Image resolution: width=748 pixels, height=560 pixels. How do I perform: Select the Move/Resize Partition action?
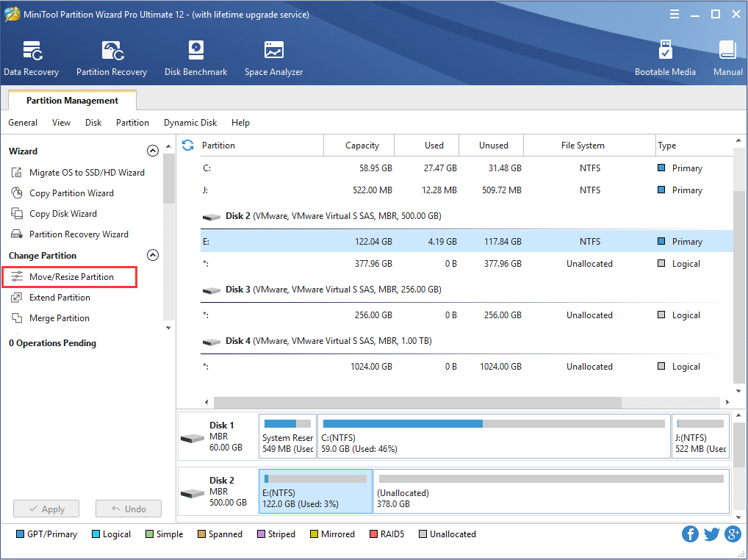(x=72, y=277)
